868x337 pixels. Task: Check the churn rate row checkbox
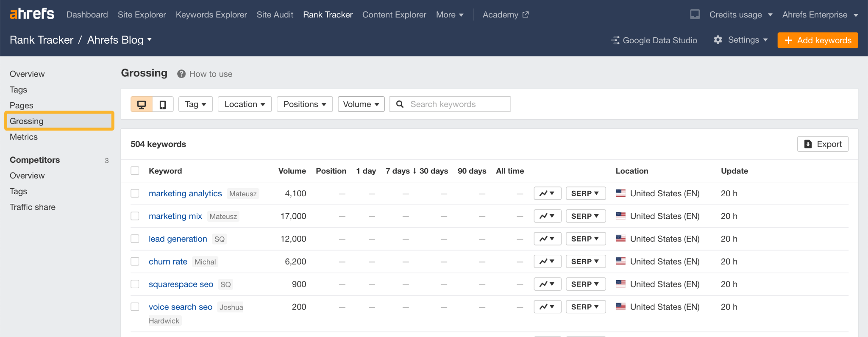click(135, 262)
